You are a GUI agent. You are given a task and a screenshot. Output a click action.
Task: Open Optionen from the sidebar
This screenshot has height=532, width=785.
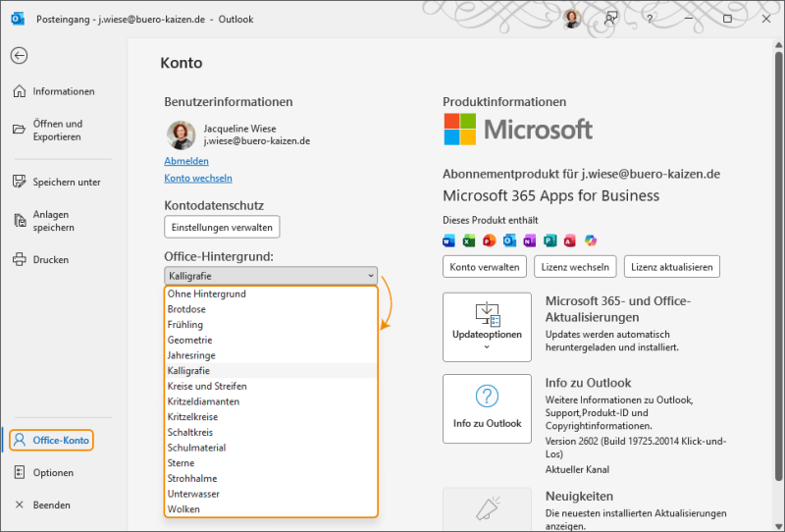(44, 472)
